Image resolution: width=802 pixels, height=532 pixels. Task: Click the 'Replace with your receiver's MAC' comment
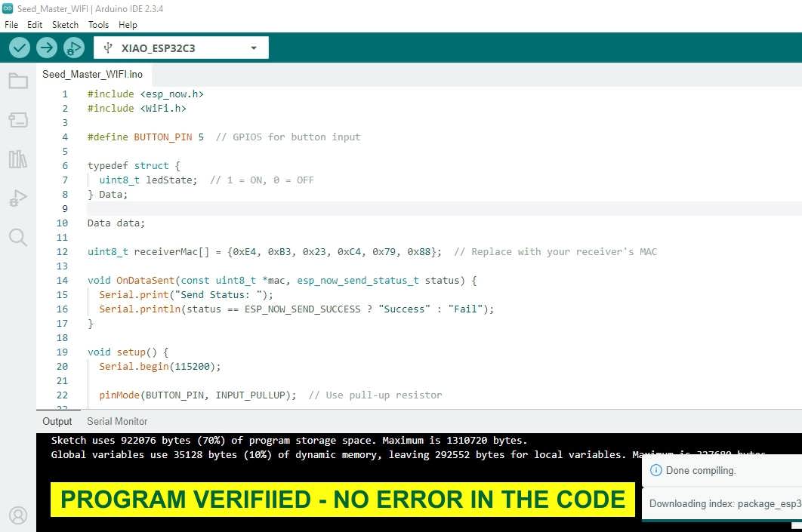pyautogui.click(x=556, y=251)
